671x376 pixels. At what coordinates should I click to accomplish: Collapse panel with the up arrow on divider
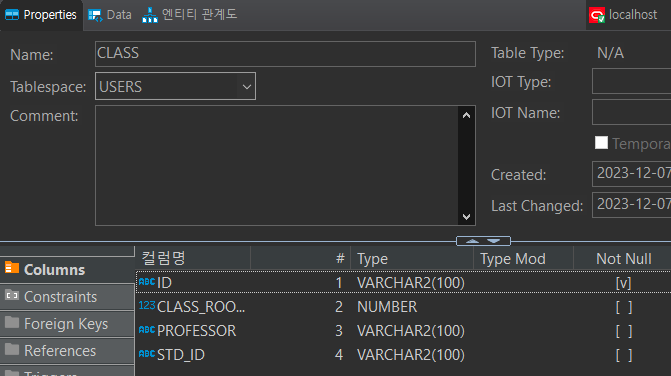pyautogui.click(x=472, y=241)
